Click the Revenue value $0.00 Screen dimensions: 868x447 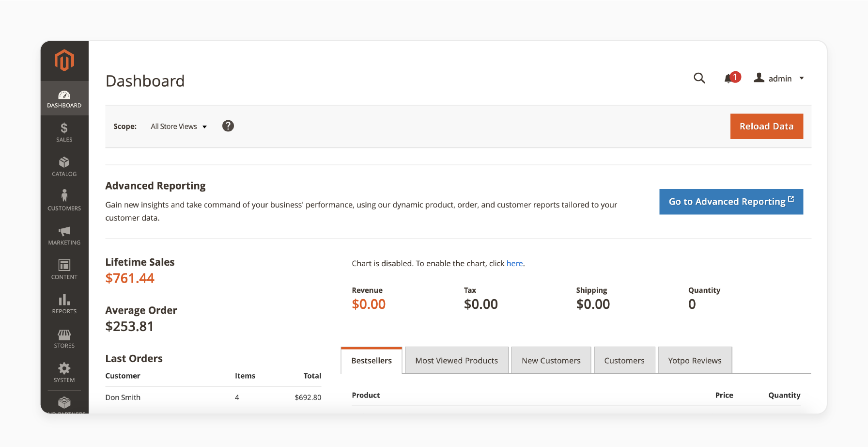click(369, 304)
